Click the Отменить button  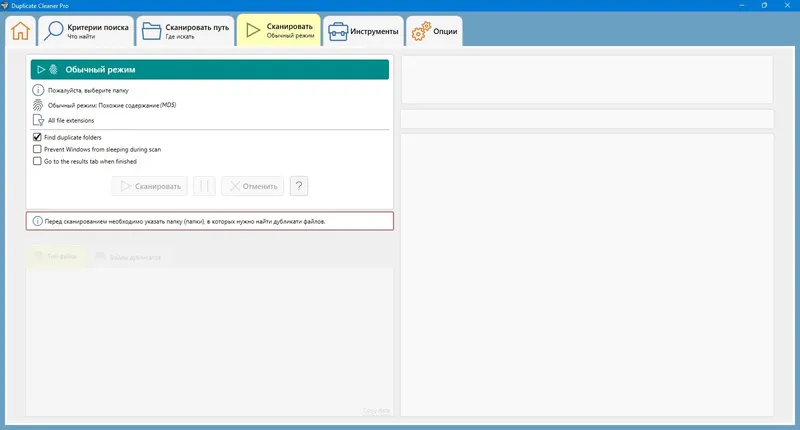coord(253,186)
